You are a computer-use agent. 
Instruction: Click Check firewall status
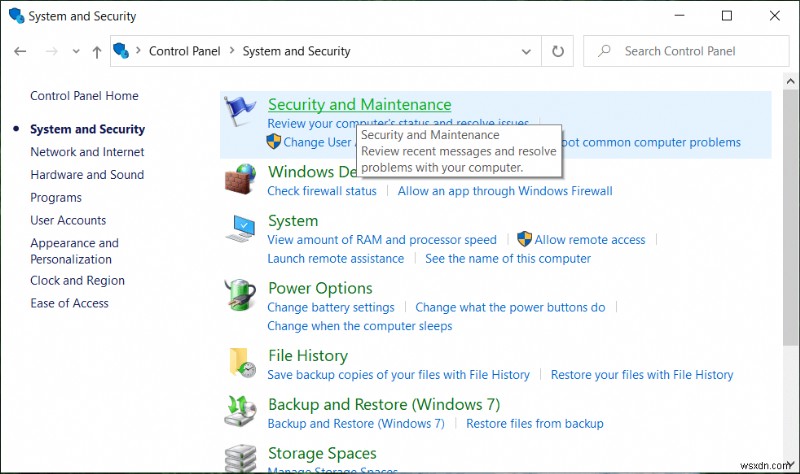click(x=322, y=191)
